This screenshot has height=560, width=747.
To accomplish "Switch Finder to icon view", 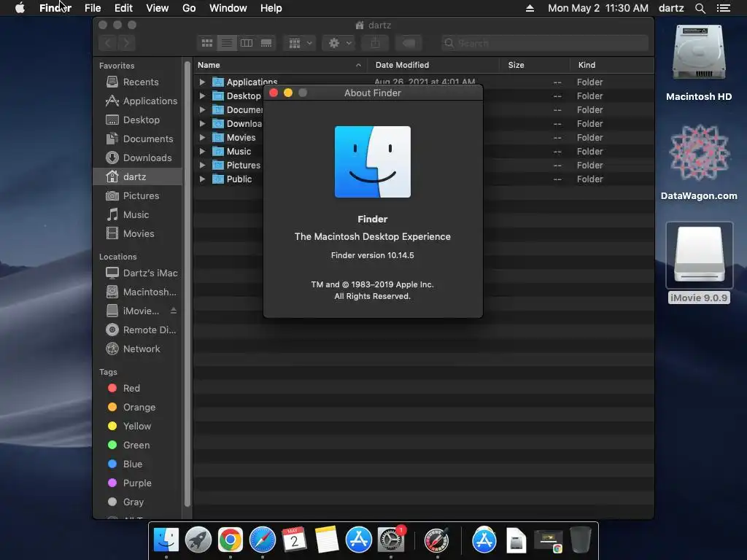I will click(206, 43).
